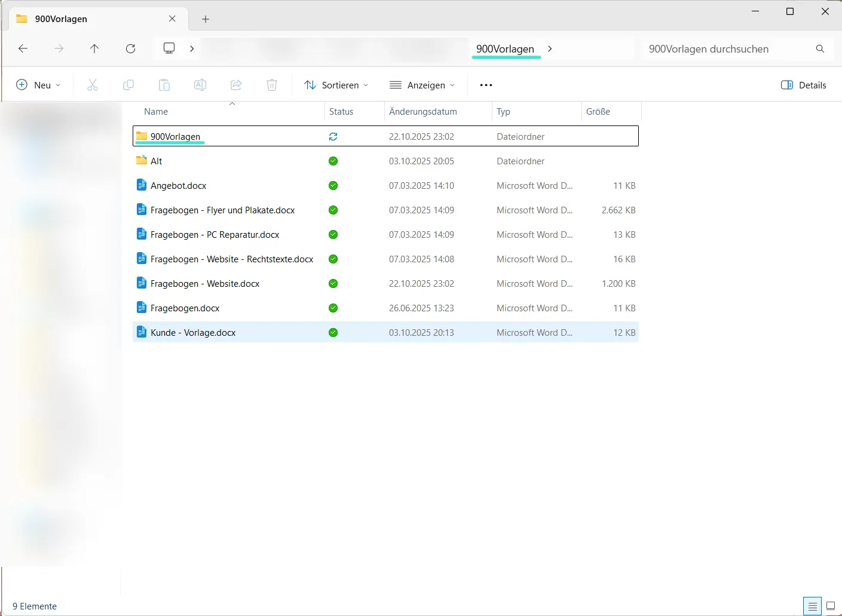Navigate back to previous folder
This screenshot has width=842, height=616.
(23, 48)
